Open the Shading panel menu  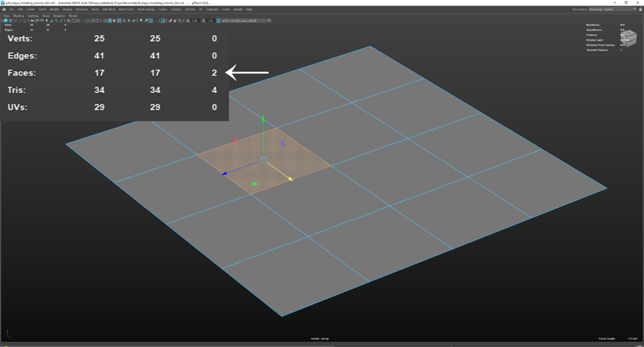click(18, 16)
